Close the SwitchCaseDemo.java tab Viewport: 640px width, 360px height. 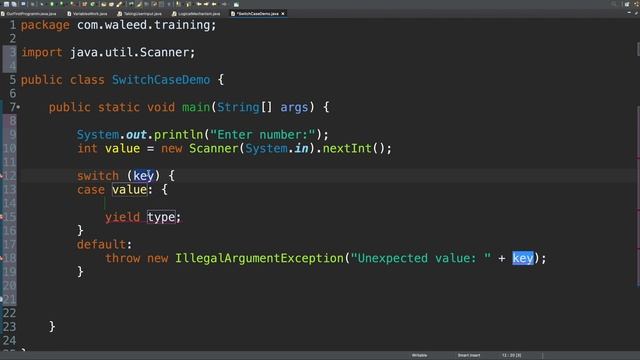(283, 13)
